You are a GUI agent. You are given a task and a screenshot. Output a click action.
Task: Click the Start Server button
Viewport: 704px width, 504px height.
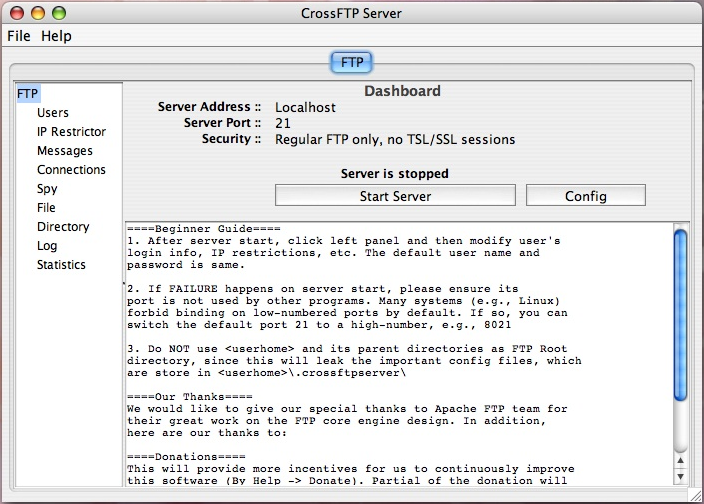coord(395,196)
